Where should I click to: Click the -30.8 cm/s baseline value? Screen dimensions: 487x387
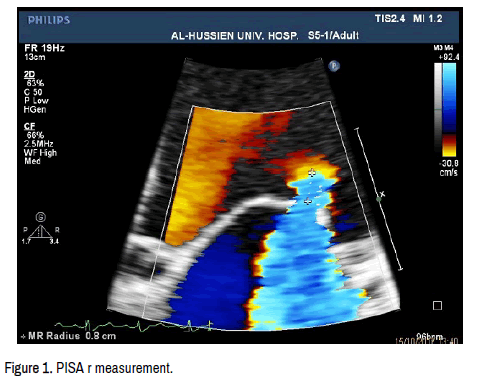(449, 168)
